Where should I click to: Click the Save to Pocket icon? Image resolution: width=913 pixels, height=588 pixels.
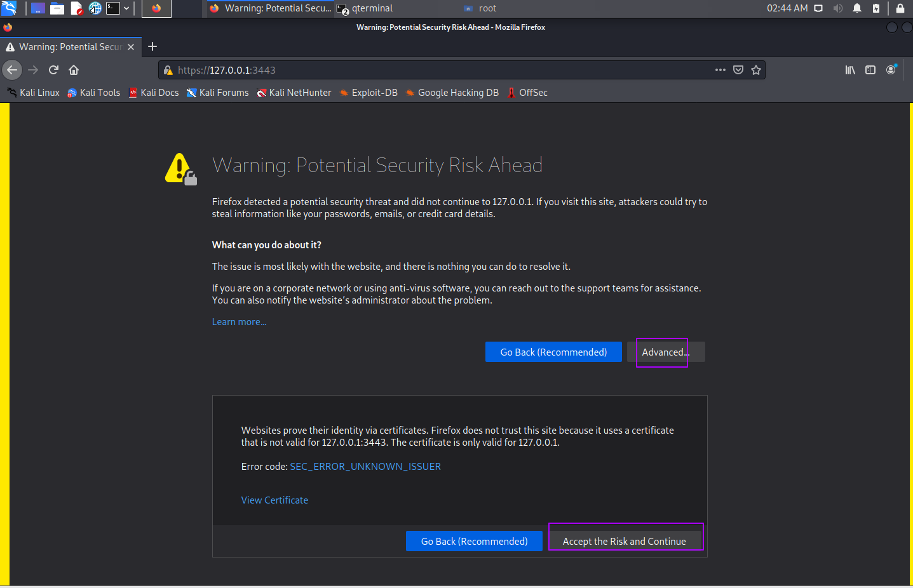738,70
